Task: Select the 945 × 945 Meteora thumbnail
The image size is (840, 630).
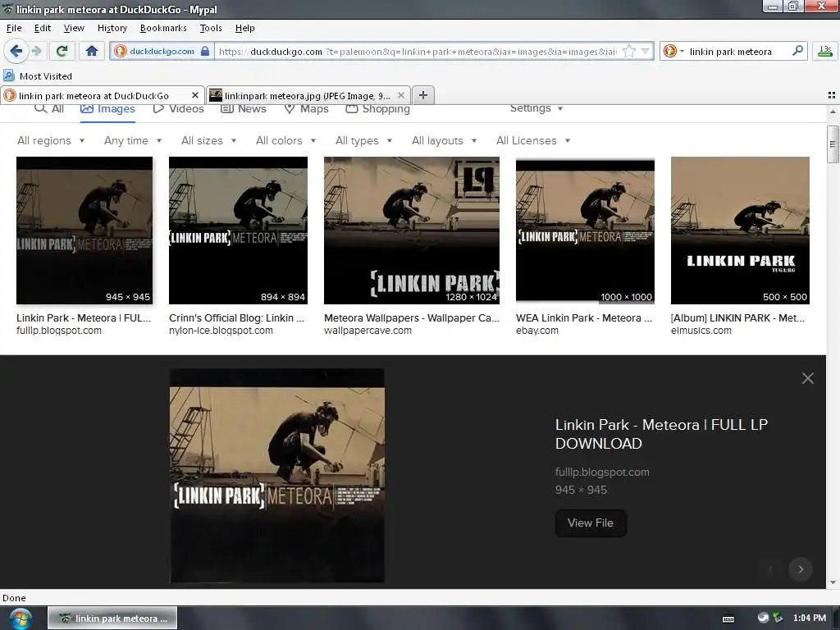Action: (84, 231)
